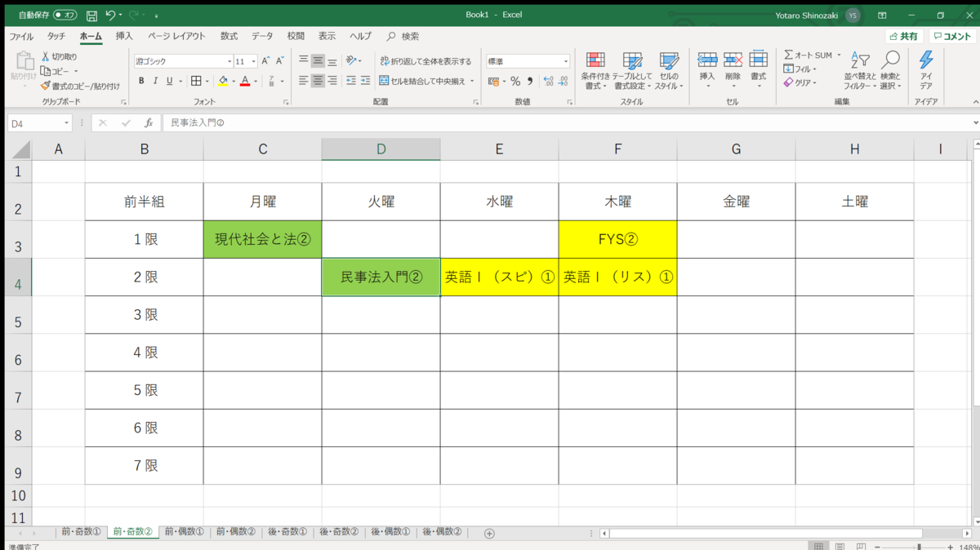Click the increase decimal places icon

click(548, 82)
